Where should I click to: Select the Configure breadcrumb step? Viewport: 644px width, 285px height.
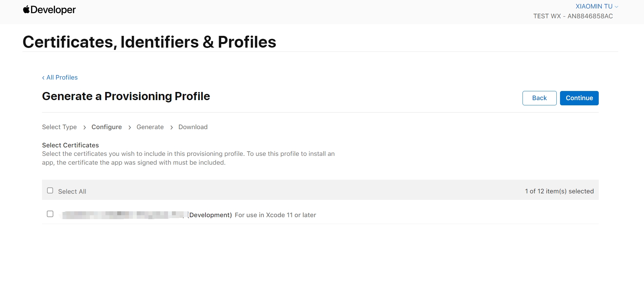106,127
